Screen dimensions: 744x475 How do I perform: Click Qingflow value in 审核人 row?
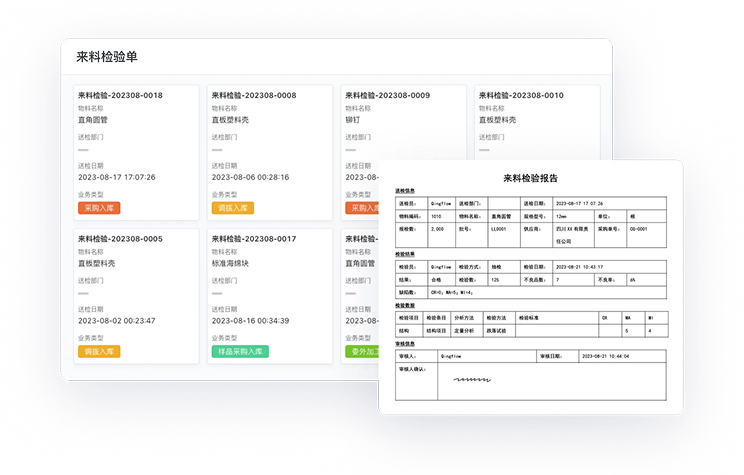click(x=451, y=356)
